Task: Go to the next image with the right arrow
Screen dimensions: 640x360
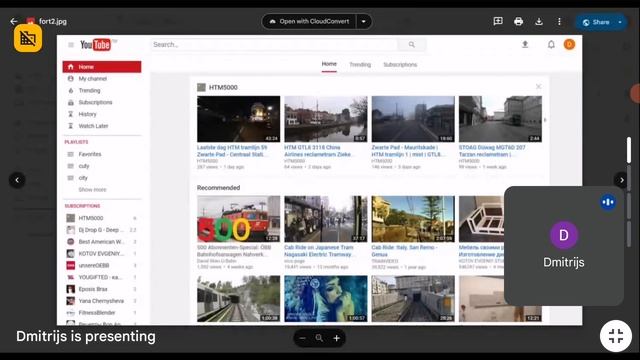Action: tap(622, 180)
